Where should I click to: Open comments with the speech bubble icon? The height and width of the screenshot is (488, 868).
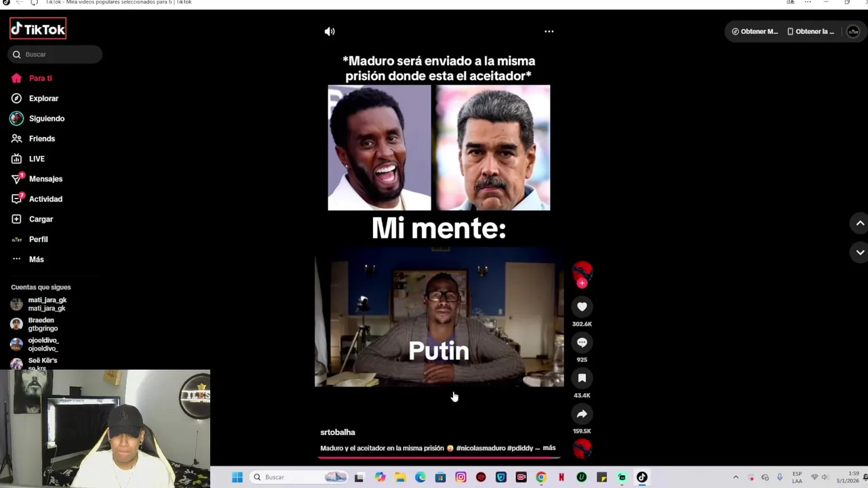582,342
